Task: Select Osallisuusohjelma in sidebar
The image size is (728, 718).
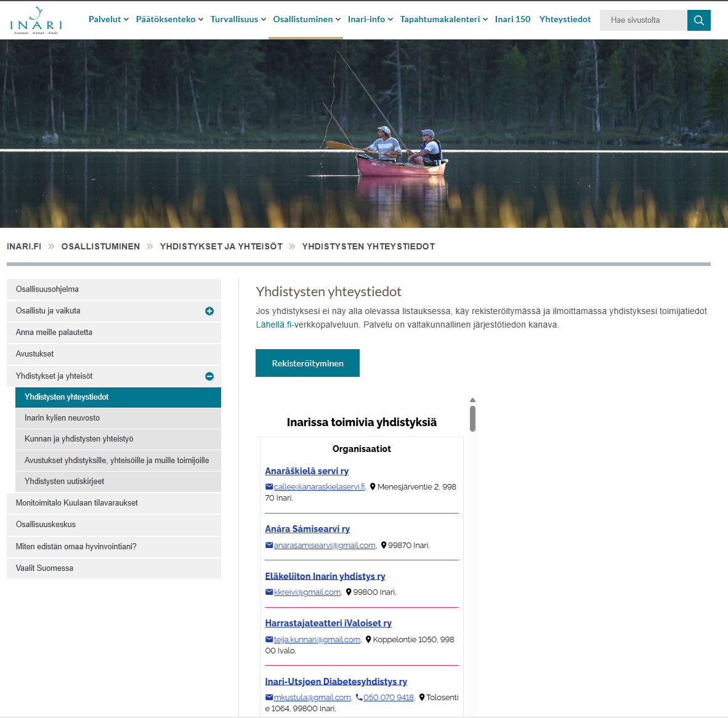Action: point(114,289)
